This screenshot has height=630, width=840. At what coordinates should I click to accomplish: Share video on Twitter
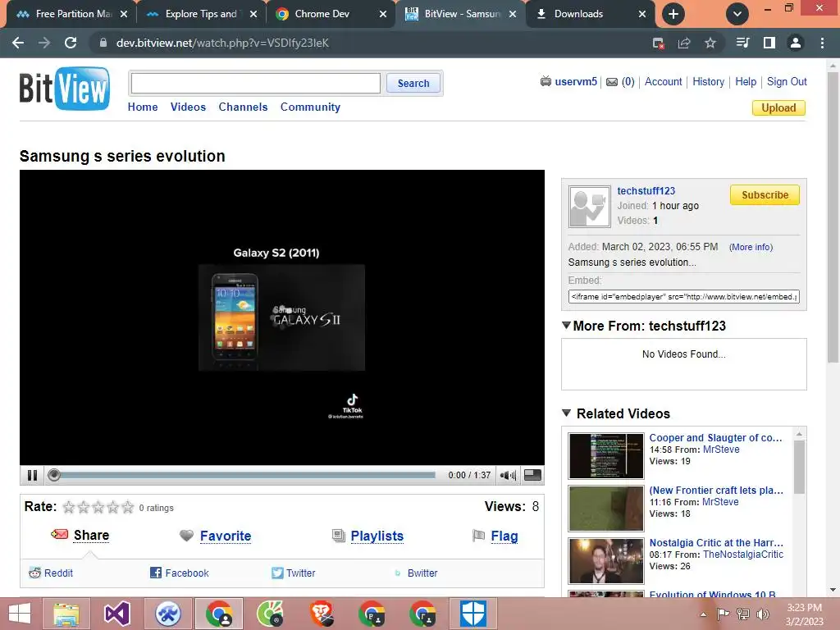coord(300,573)
